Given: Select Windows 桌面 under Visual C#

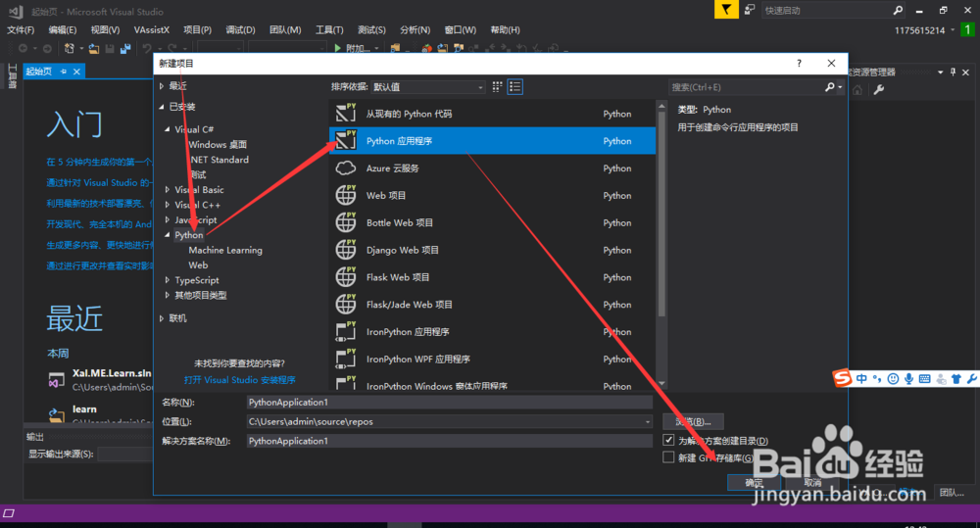Looking at the screenshot, I should pos(218,144).
